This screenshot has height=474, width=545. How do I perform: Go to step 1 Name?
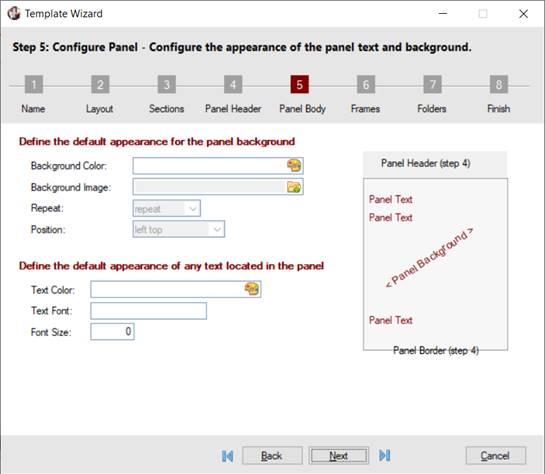click(x=34, y=84)
